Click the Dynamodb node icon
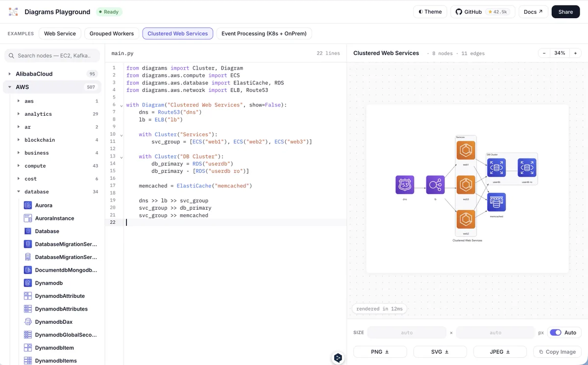The image size is (588, 365). click(28, 283)
